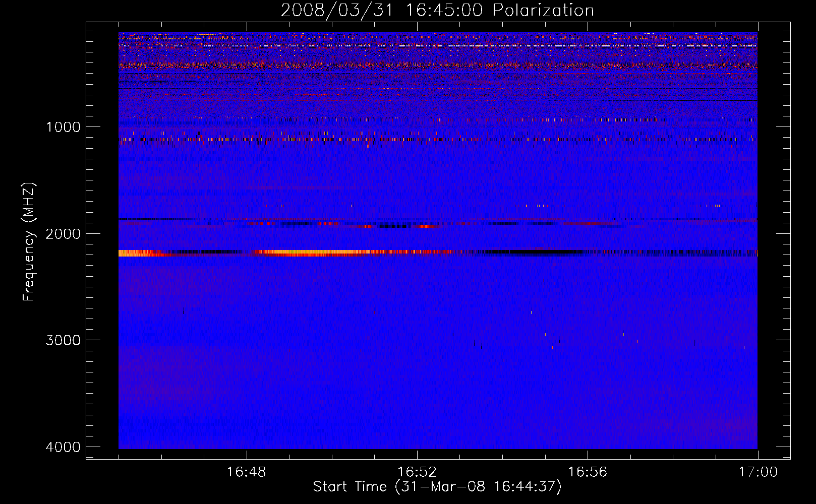816x504 pixels.
Task: Click the 16:48 time tick label
Action: [246, 472]
